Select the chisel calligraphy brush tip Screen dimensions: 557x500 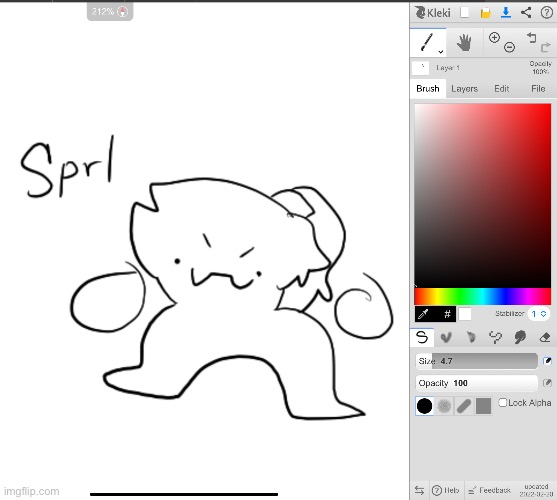[x=464, y=406]
